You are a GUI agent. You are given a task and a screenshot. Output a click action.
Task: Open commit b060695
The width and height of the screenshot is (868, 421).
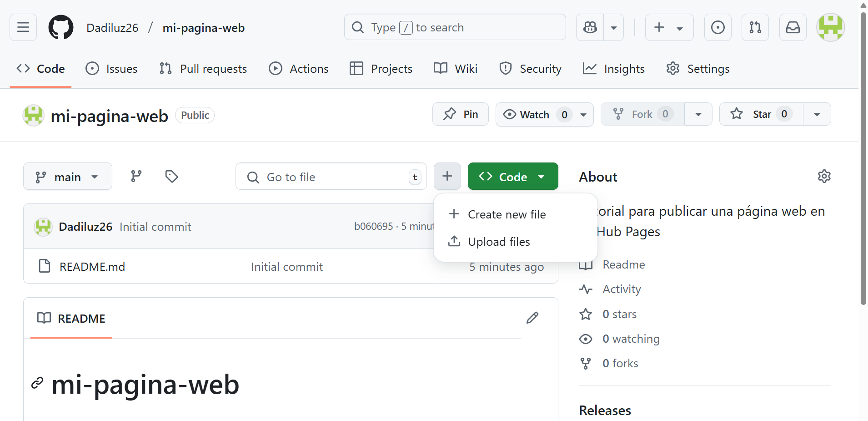[374, 226]
